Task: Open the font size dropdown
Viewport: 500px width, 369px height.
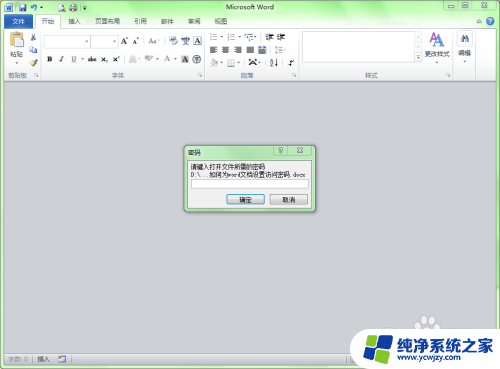Action: tap(114, 41)
